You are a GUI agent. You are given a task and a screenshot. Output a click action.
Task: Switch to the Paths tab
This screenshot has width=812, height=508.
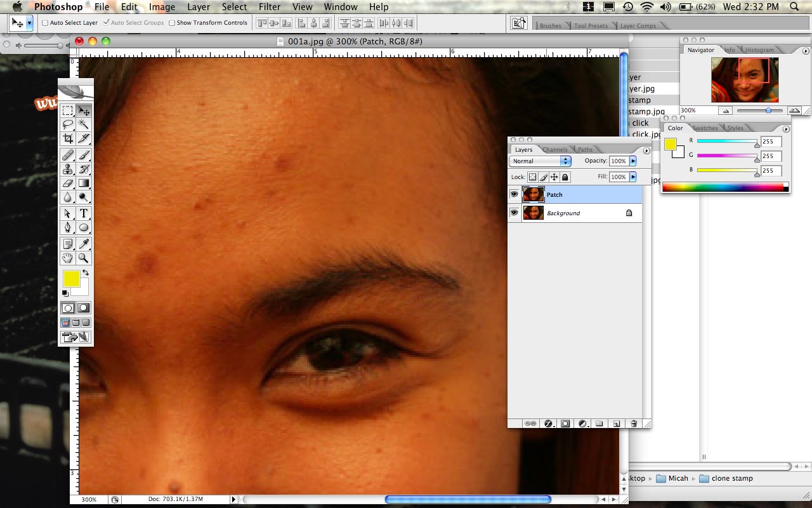tap(585, 150)
